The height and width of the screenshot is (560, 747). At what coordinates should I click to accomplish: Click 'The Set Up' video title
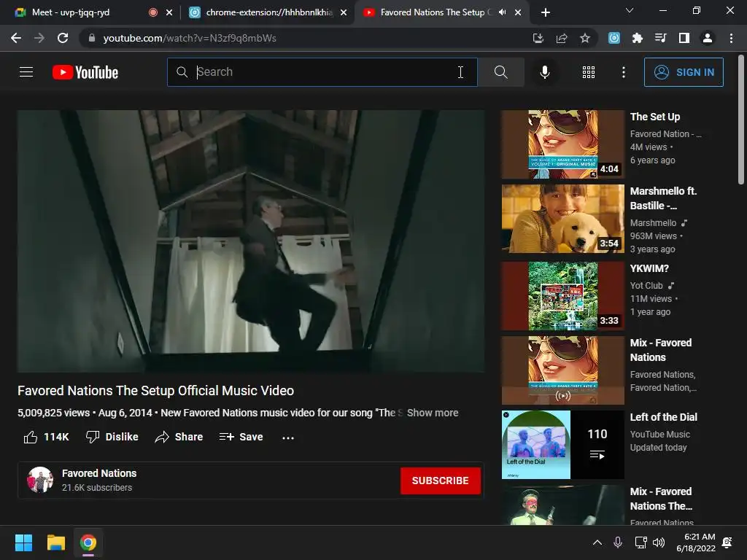tap(654, 117)
